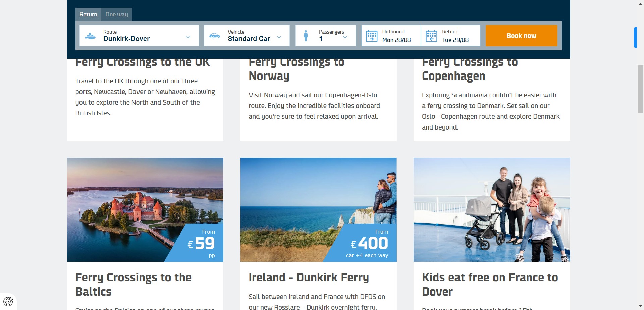Select the One way tab
Image resolution: width=644 pixels, height=310 pixels.
pyautogui.click(x=116, y=14)
